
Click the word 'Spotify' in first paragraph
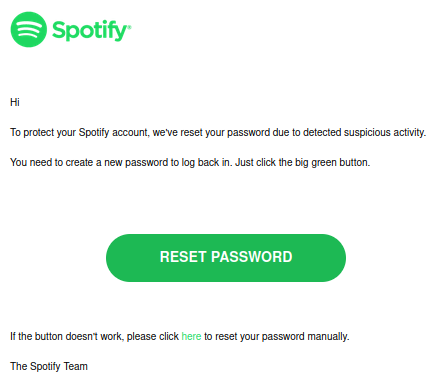94,132
